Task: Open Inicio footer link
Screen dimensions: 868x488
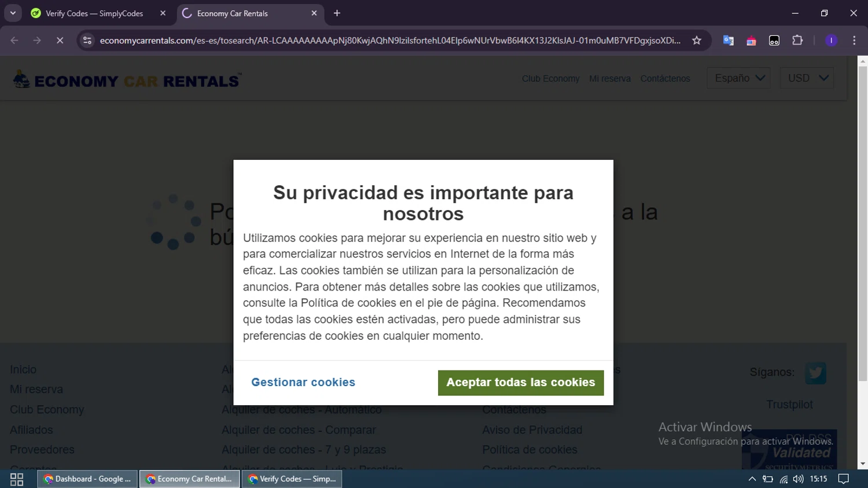Action: click(x=23, y=369)
